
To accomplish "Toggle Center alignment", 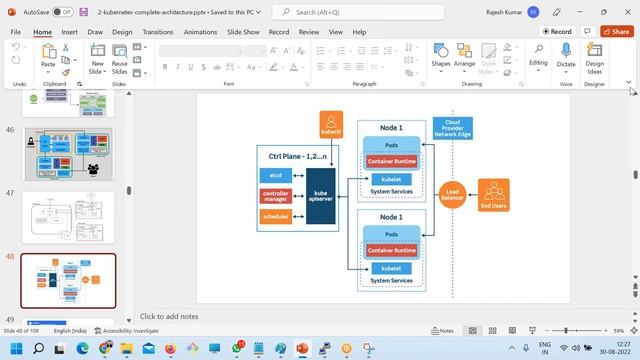I will pos(334,67).
